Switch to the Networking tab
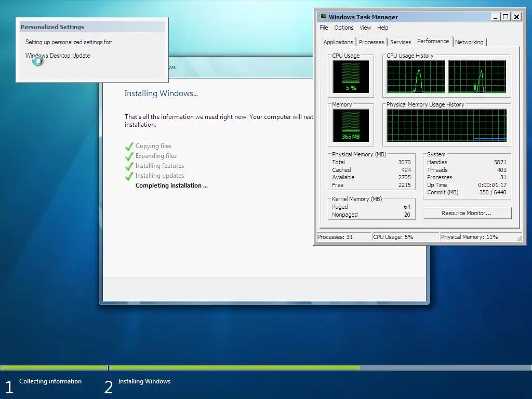532x399 pixels. pos(469,42)
